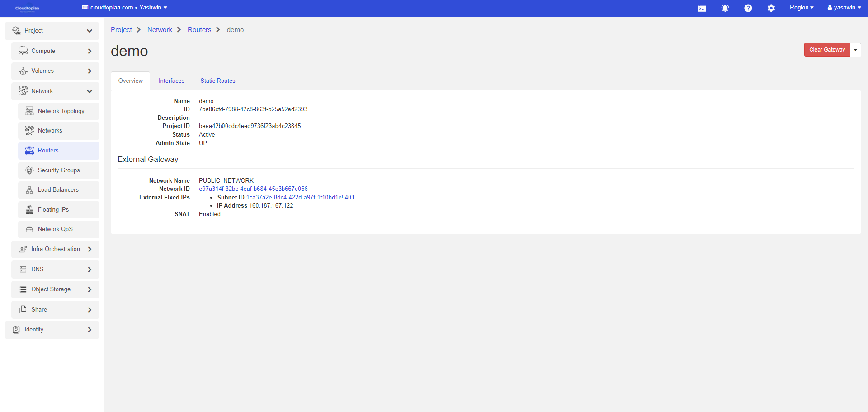Open the external gateway Network ID link
This screenshot has width=868, height=412.
point(253,189)
